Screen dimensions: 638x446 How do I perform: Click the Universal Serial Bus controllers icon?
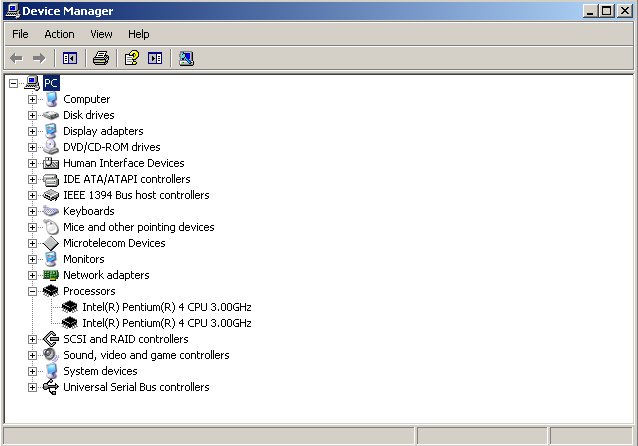[51, 387]
